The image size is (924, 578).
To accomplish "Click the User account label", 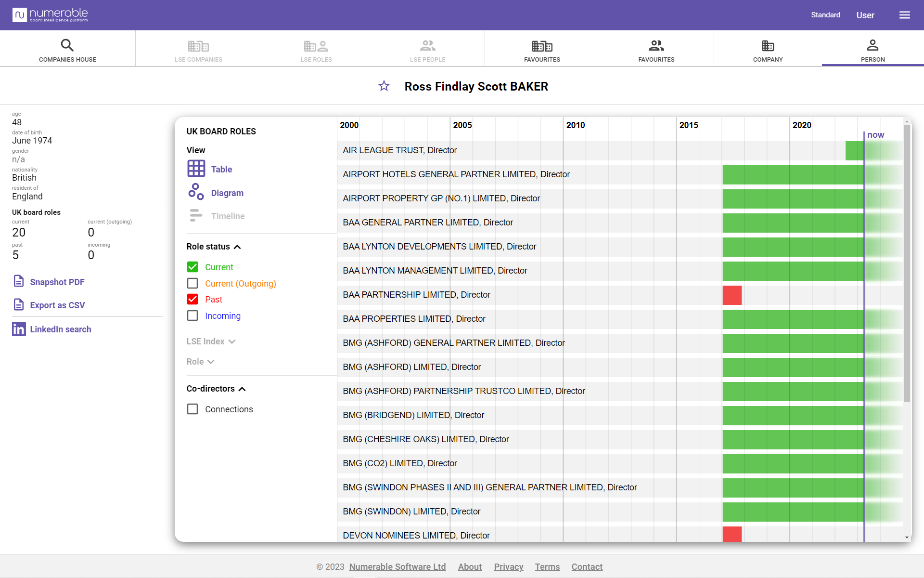I will click(865, 15).
